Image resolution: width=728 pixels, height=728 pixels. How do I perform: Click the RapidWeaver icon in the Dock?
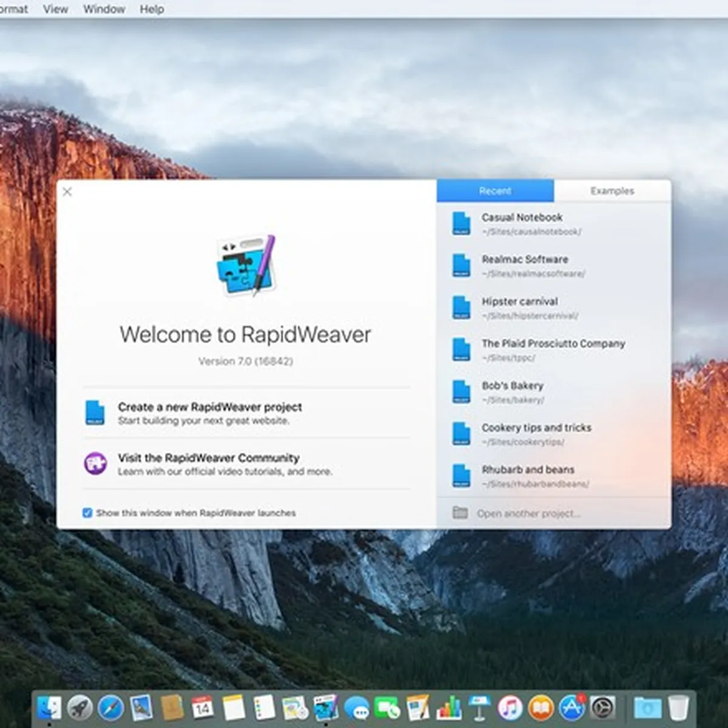tap(326, 707)
